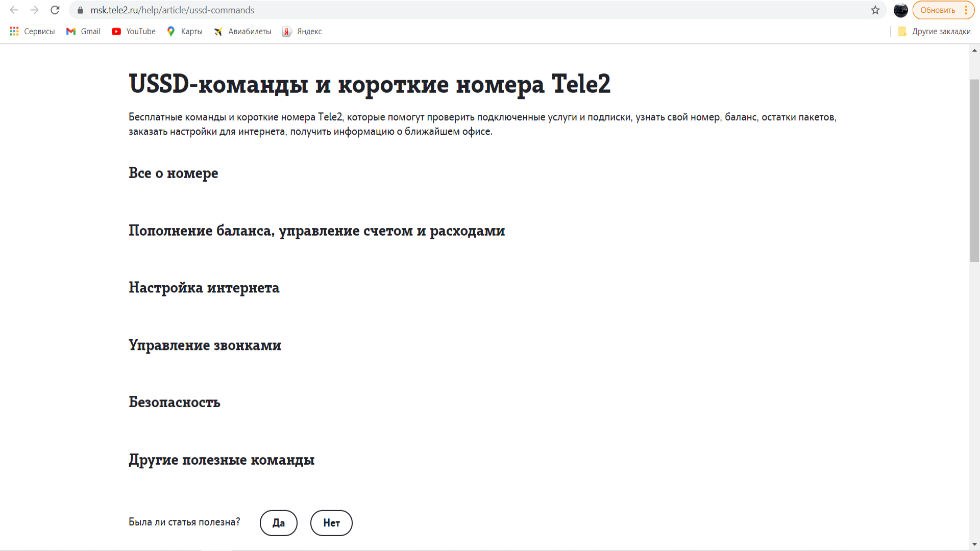
Task: Open the profile avatar menu
Action: coord(901,10)
